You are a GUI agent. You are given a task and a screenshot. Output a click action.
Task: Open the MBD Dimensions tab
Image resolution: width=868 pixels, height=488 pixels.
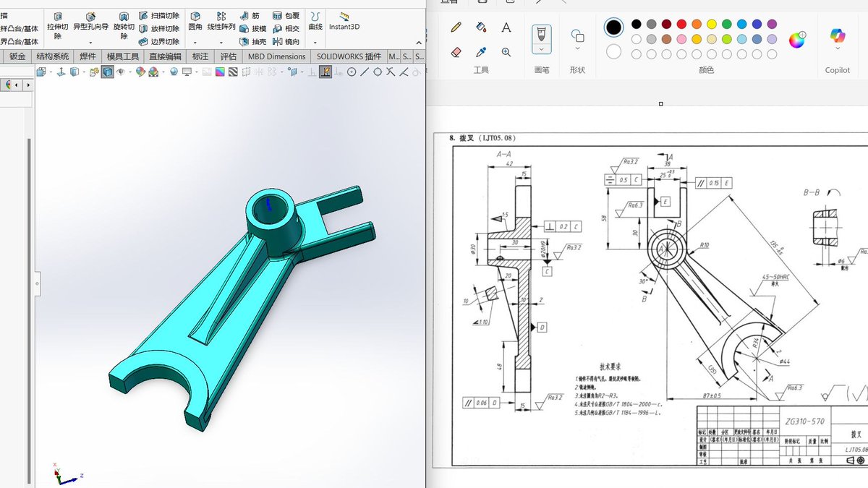[276, 56]
